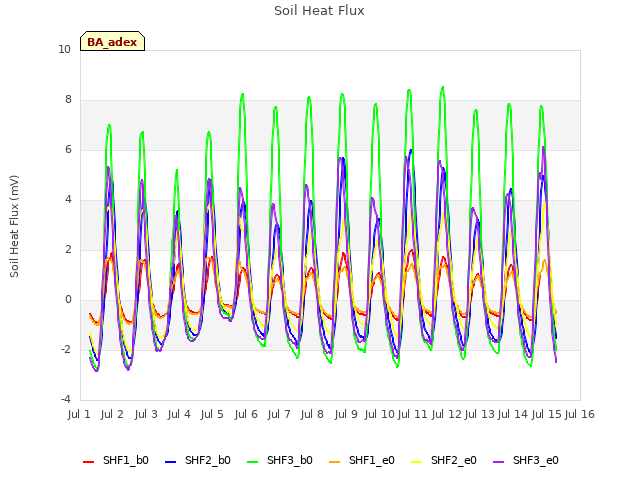Click the Jul 5 x-axis label

pos(212,414)
